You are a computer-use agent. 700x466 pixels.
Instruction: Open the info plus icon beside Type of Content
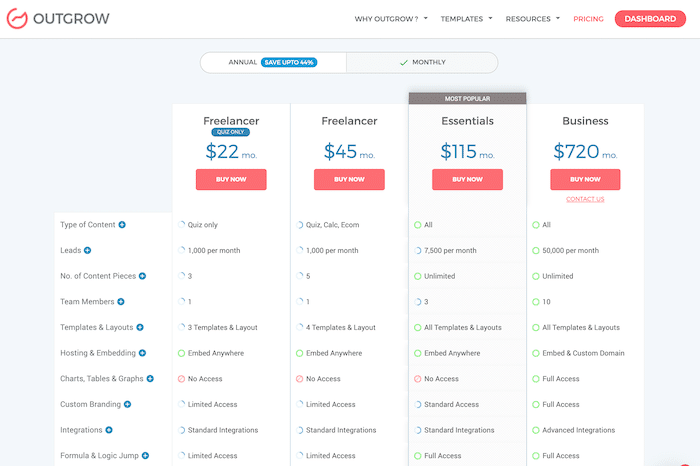pos(122,225)
